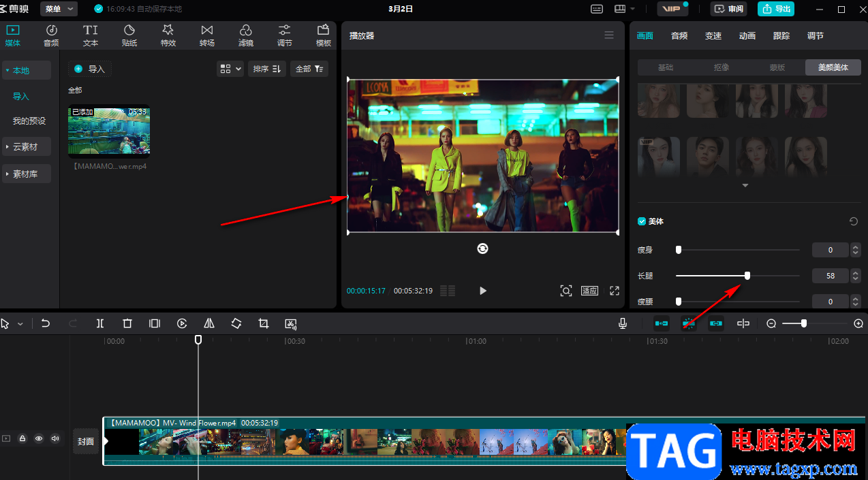Click the rotate handle below preview
Viewport: 868px width, 480px height.
coord(482,249)
